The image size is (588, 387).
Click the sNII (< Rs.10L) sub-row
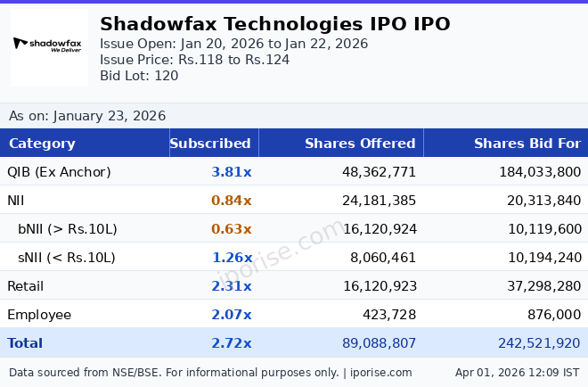(x=67, y=258)
